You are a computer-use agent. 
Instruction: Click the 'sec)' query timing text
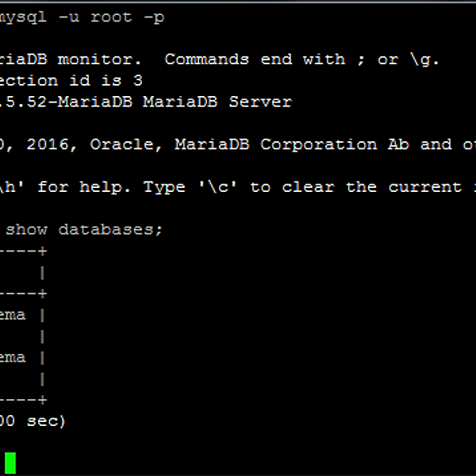point(46,421)
